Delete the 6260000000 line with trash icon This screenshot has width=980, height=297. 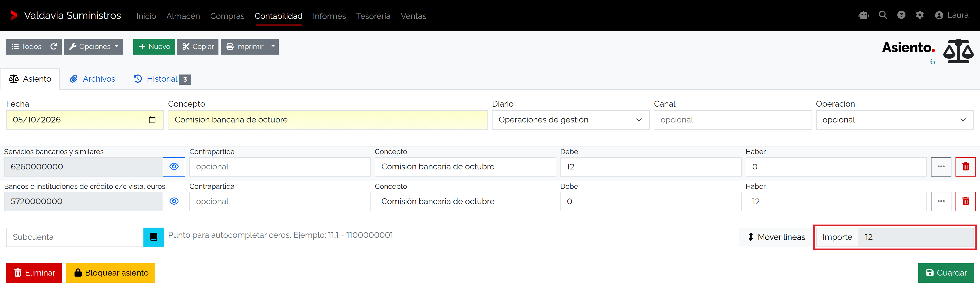(965, 167)
